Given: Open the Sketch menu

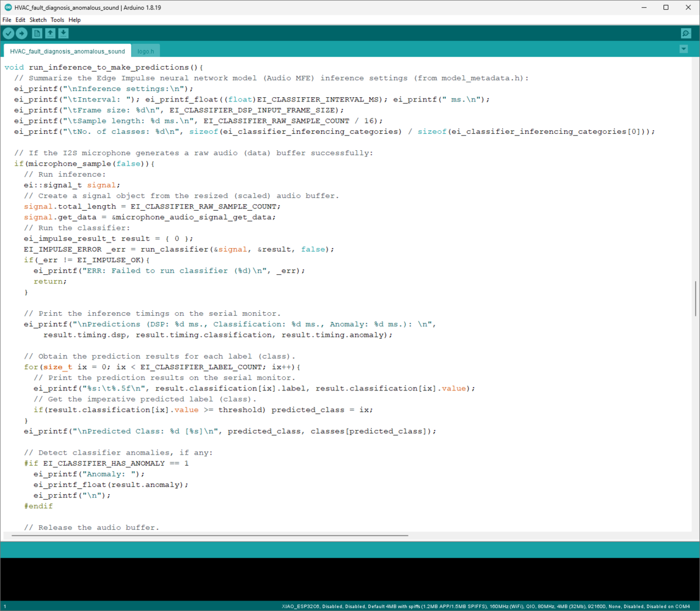Looking at the screenshot, I should 38,20.
